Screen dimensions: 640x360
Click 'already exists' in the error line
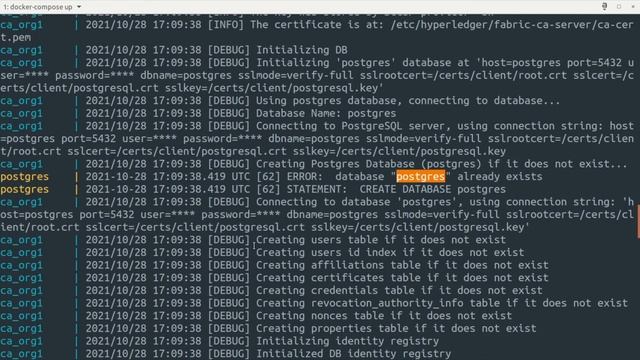500,177
